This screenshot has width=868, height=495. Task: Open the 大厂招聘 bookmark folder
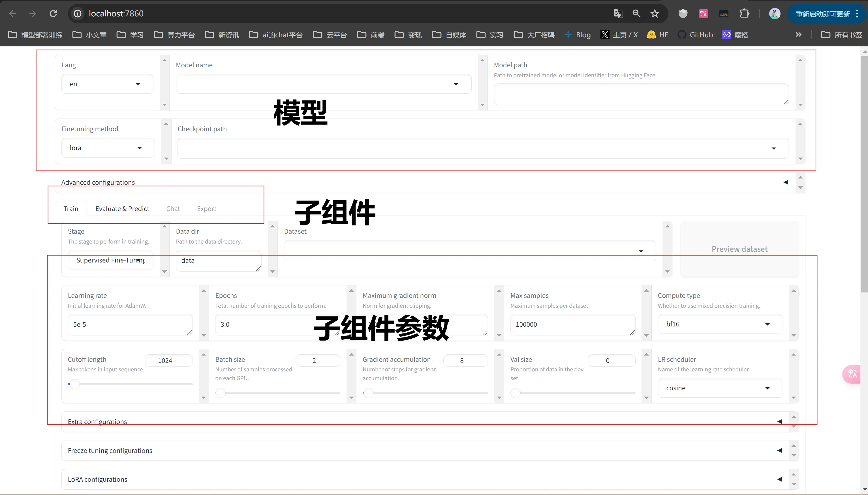point(534,35)
